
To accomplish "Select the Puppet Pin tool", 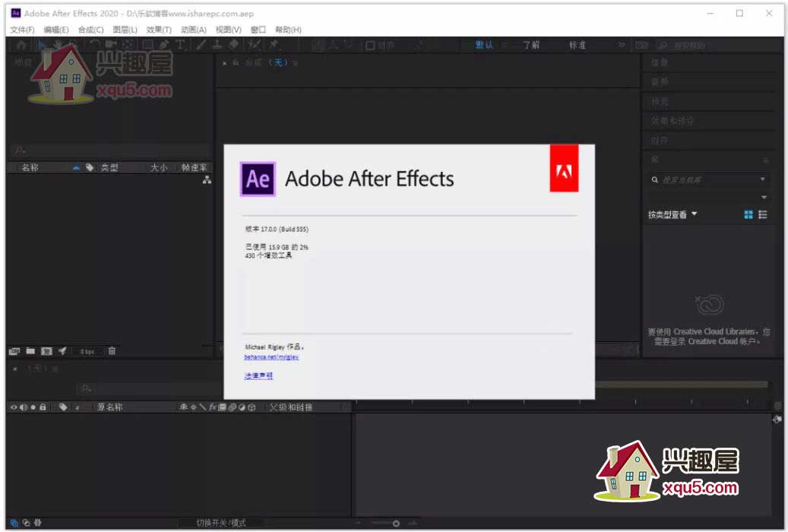I will [274, 45].
